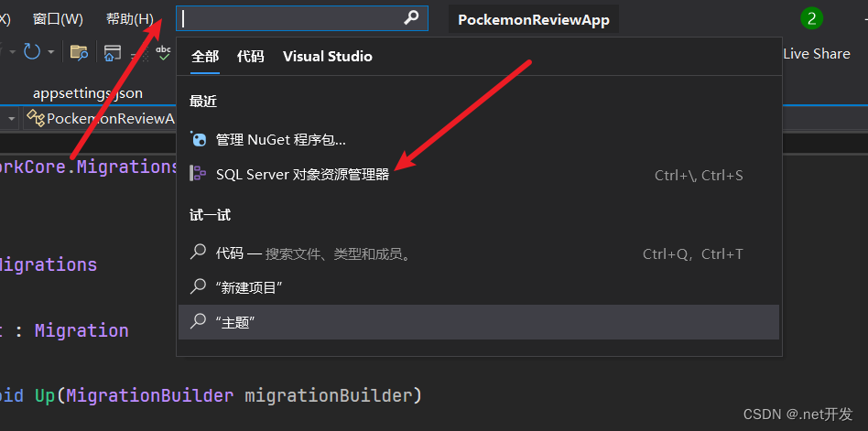Click "MigrationBuilder" type in code
Image resolution: width=868 pixels, height=431 pixels.
[149, 395]
